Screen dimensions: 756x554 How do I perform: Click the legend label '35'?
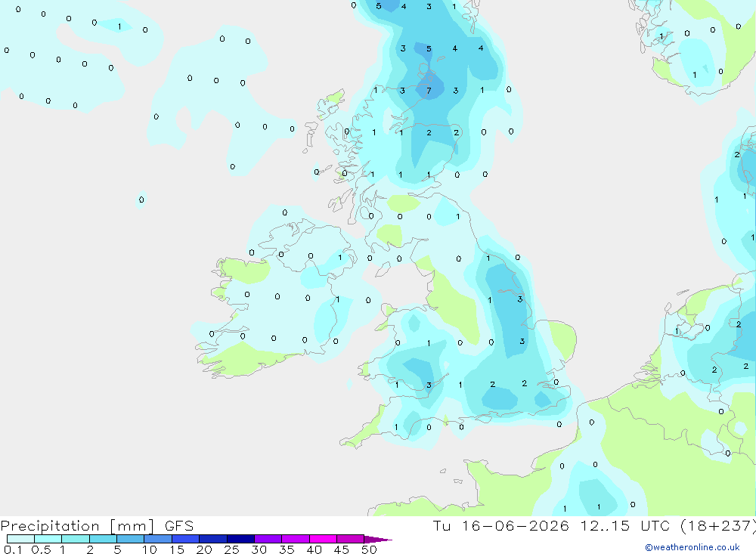(x=287, y=549)
